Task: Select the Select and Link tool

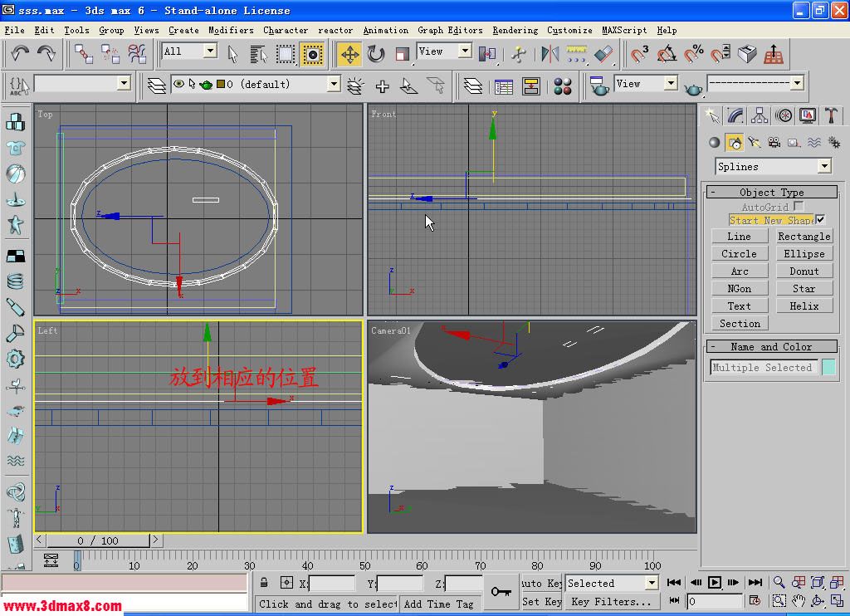Action: pos(84,54)
